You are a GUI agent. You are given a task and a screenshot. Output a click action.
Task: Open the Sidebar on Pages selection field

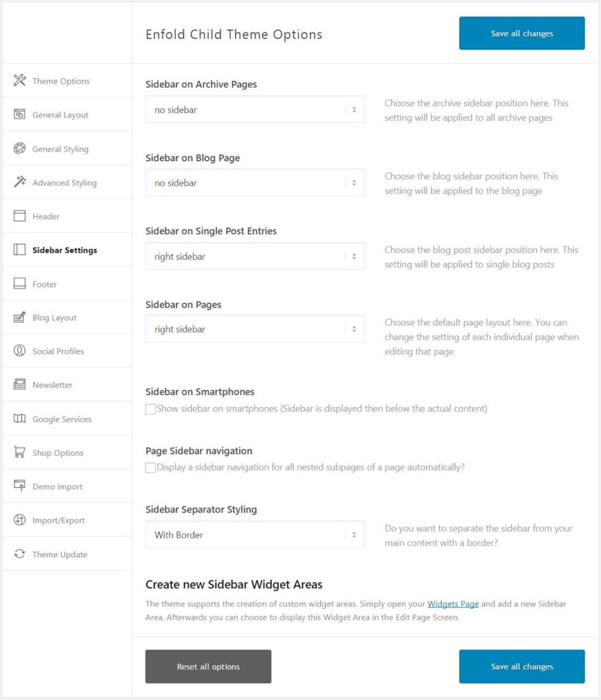point(255,329)
